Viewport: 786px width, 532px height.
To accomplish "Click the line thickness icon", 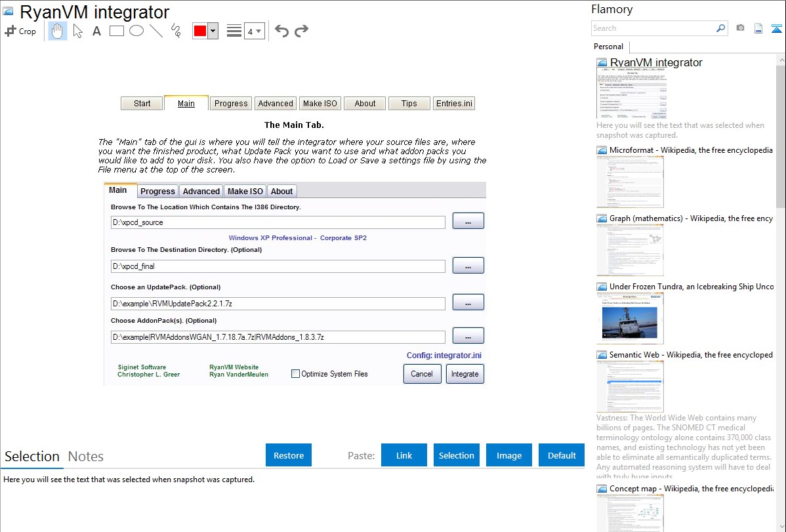I will point(234,31).
